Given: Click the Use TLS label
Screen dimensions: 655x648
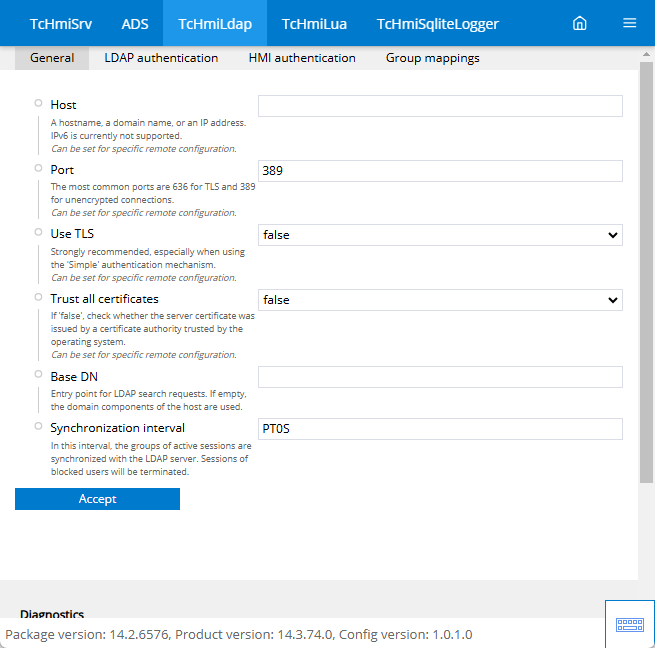Looking at the screenshot, I should tap(72, 234).
